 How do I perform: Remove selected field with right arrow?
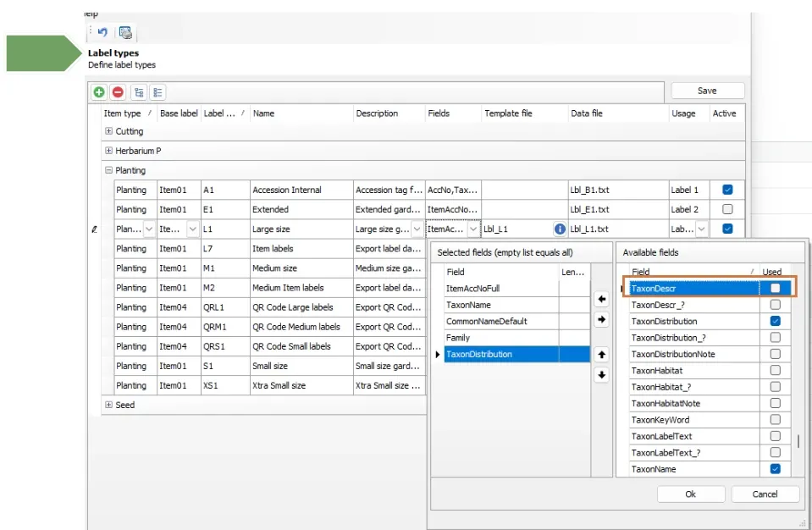[601, 319]
